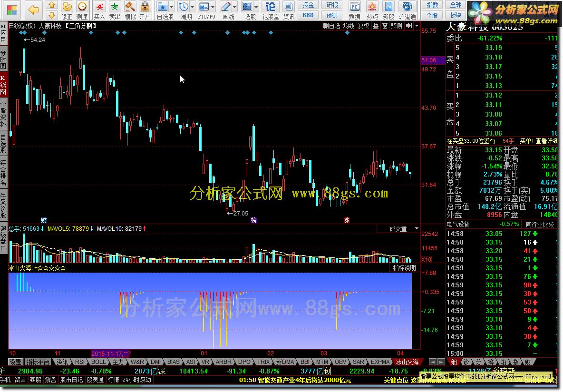Screen dimensions: 563x392
Task: Click the 资金 button
Action: tap(308, 5)
